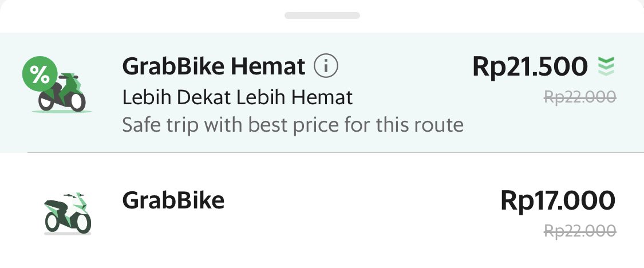The image size is (644, 268).
Task: Tap the bottom sheet drag handle
Action: (x=322, y=15)
